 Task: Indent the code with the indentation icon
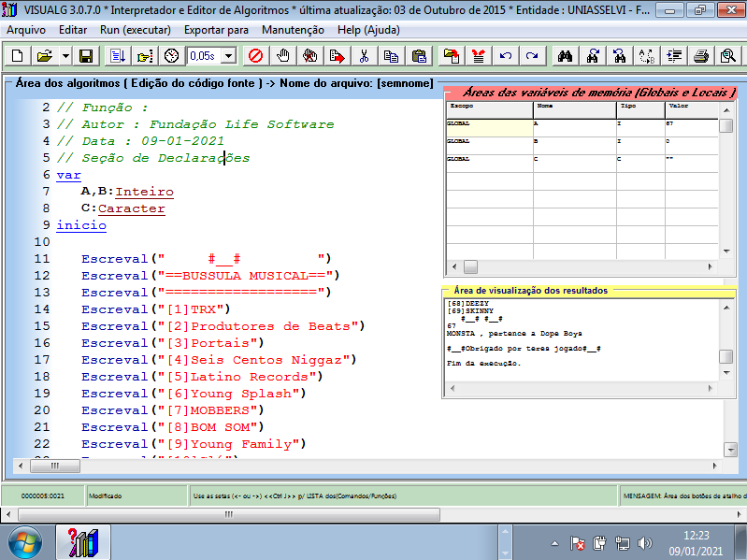point(674,56)
